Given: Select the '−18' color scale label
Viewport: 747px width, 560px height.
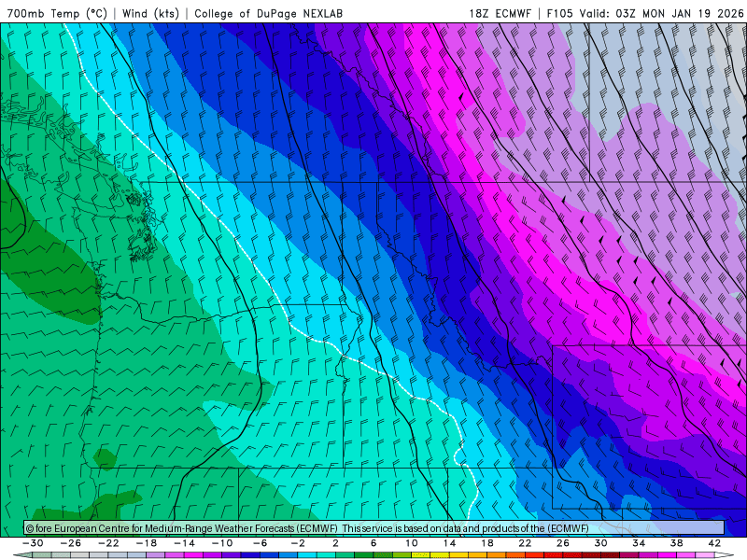Looking at the screenshot, I should point(147,543).
